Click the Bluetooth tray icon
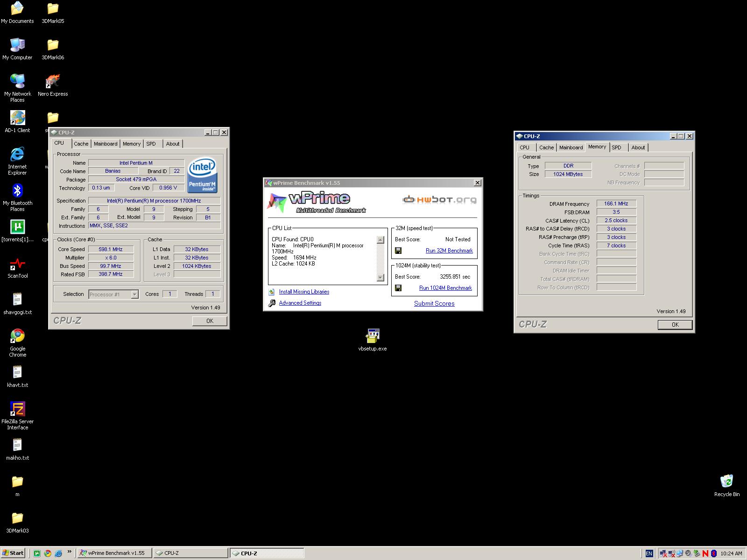Screen dimensions: 747x560 [713, 553]
